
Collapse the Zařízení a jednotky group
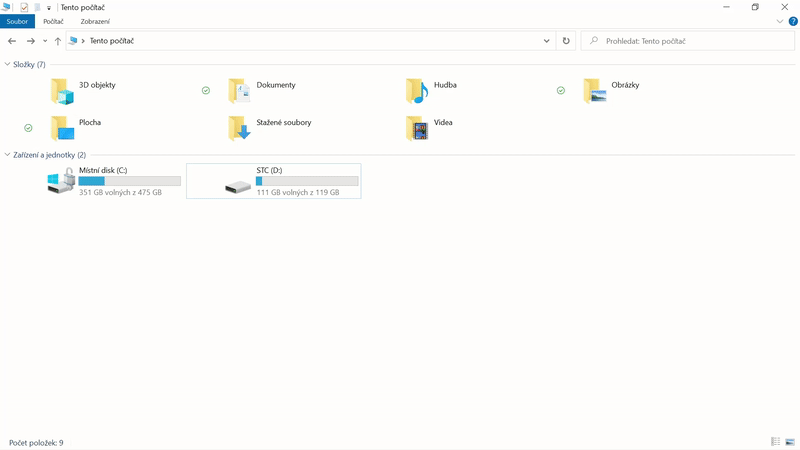[7, 155]
